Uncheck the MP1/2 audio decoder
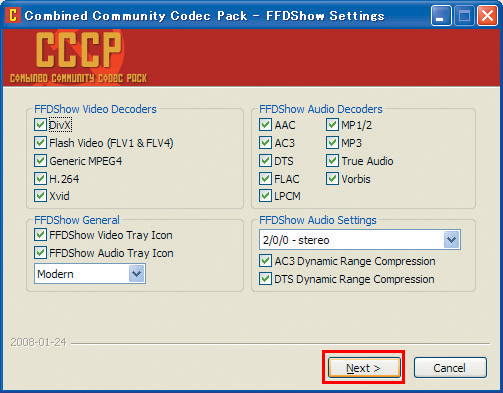This screenshot has height=393, width=503. 332,125
